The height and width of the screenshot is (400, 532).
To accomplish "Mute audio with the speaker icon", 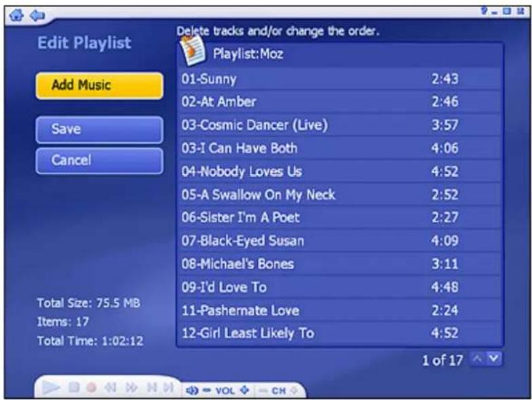I will click(192, 391).
